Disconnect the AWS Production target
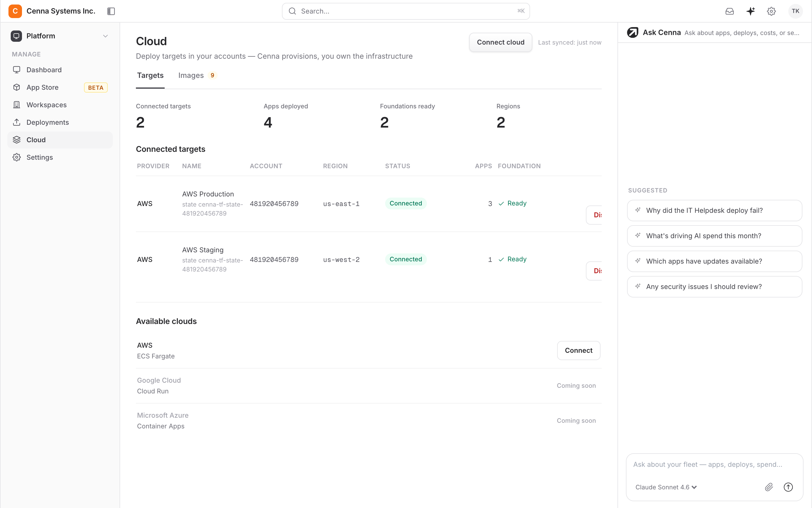 click(594, 215)
